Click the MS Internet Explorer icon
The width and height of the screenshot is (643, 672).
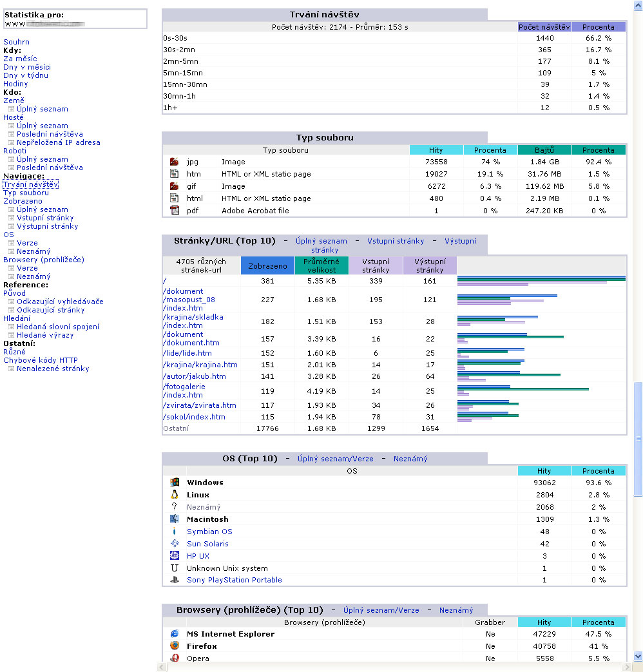coord(174,634)
